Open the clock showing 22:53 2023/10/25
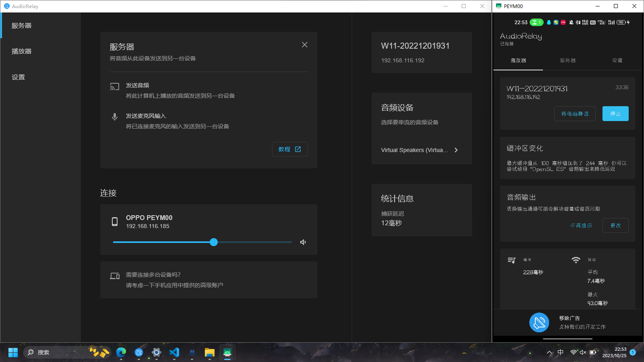The image size is (644, 362). coord(614,352)
